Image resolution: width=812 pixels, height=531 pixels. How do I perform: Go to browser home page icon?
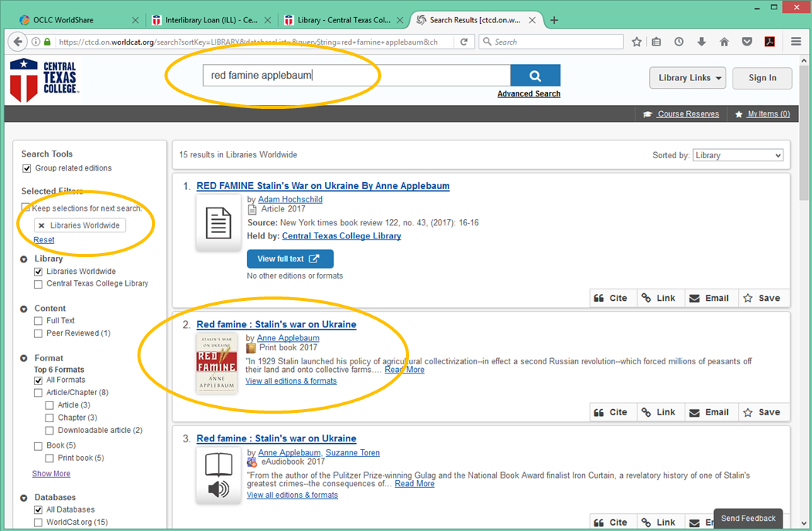click(x=724, y=42)
